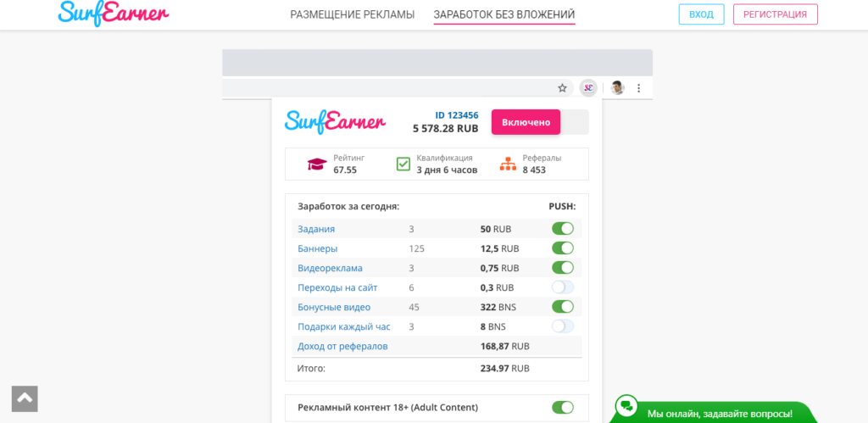
Task: Disable PUSH for Бонусные видео
Action: (563, 307)
